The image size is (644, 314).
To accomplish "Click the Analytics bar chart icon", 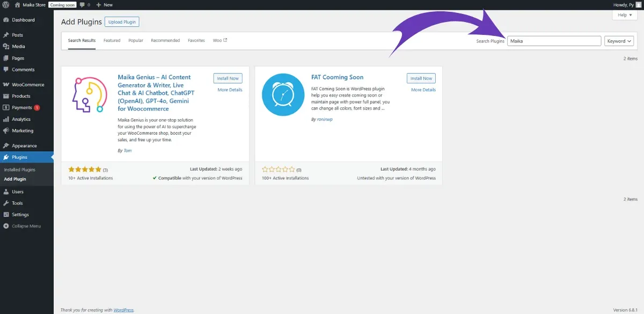I will tap(6, 119).
